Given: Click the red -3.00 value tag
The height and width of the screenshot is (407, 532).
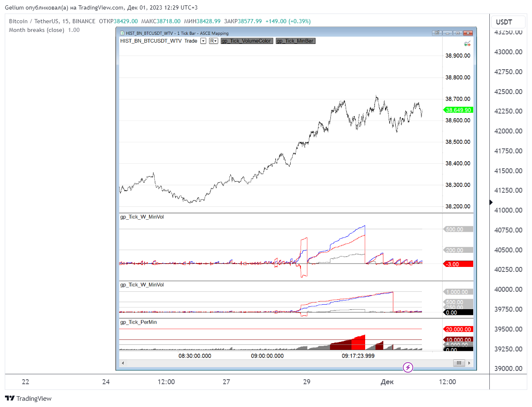Looking at the screenshot, I should 458,264.
